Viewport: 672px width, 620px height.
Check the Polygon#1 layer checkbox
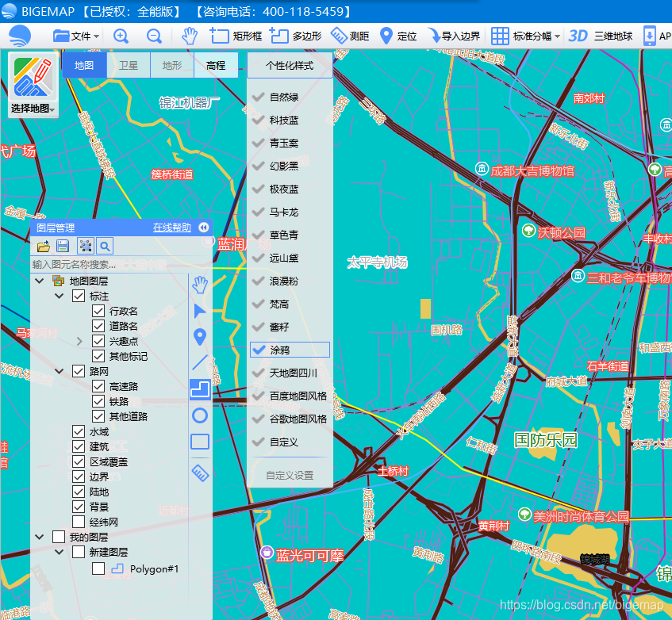[x=98, y=568]
